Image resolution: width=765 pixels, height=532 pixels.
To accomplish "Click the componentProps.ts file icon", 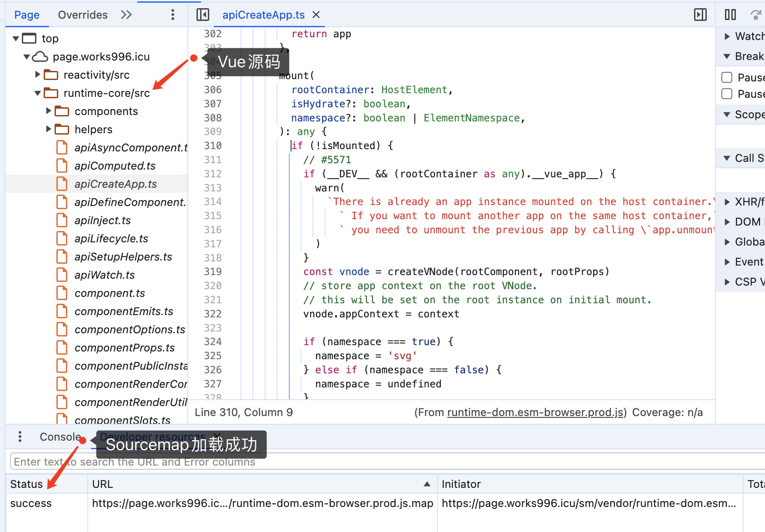I will click(x=62, y=347).
